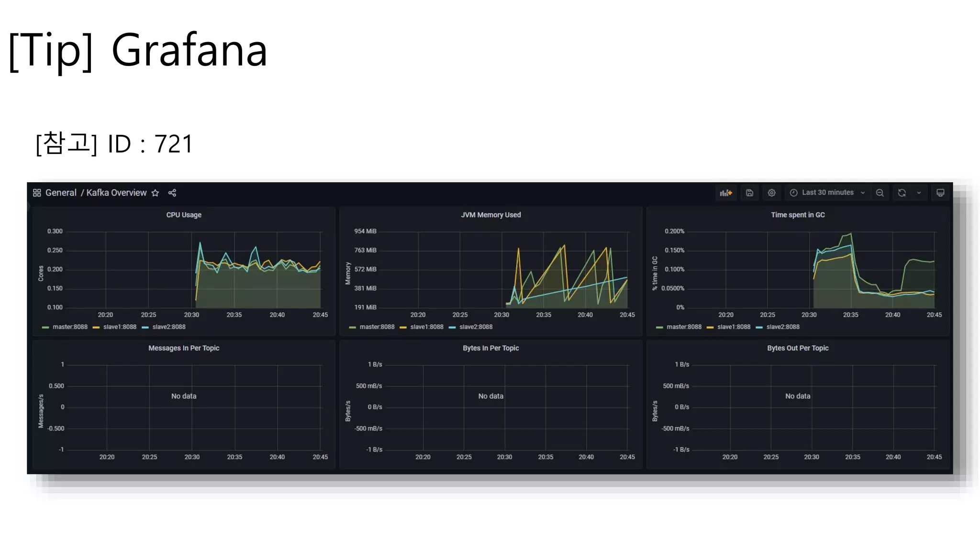Refresh the dashboard
The width and height of the screenshot is (980, 551).
[x=902, y=193]
